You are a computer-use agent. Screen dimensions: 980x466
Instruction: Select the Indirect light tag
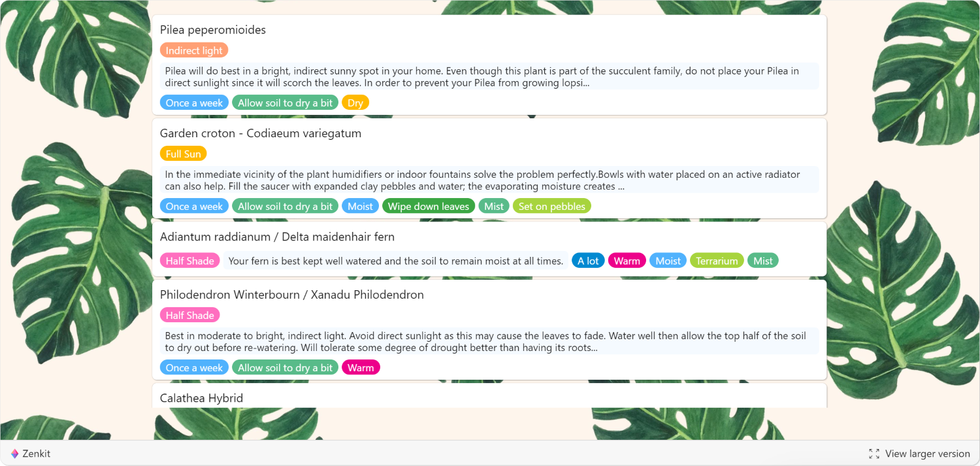click(194, 50)
